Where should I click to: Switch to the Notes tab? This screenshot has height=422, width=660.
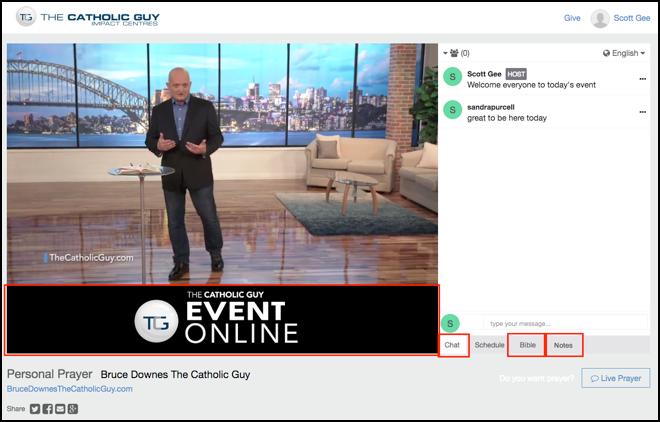[x=564, y=345]
